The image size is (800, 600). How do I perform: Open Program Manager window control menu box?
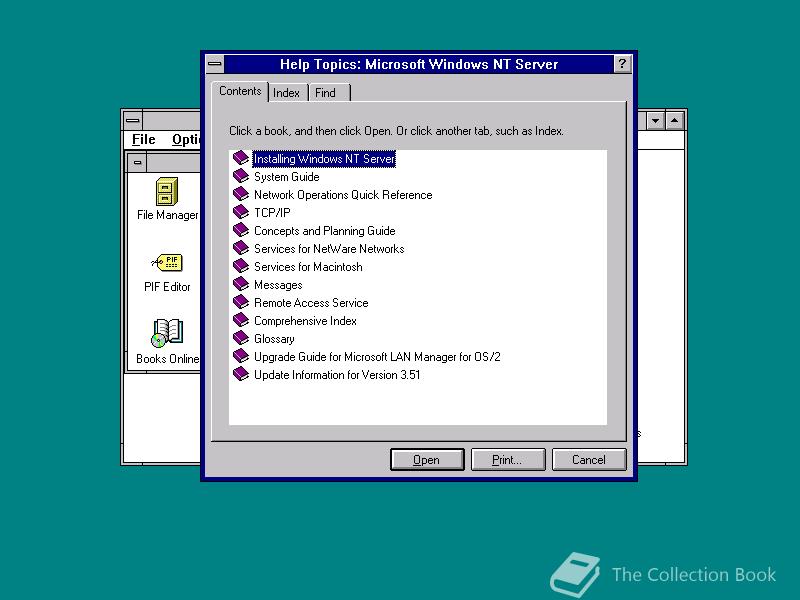click(133, 121)
